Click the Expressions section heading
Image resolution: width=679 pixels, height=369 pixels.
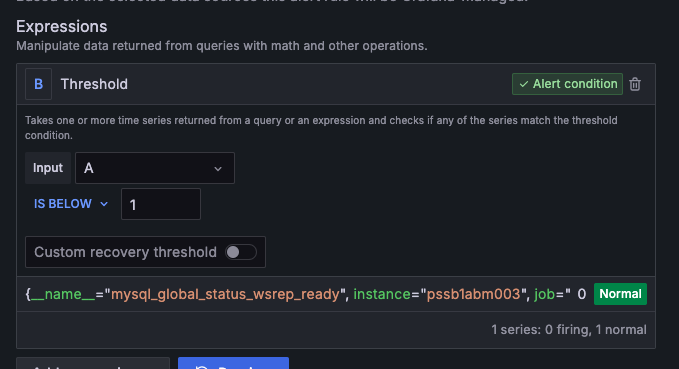click(x=61, y=27)
